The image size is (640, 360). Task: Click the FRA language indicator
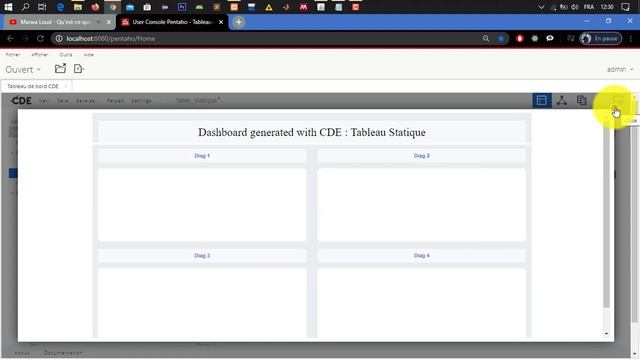(589, 7)
